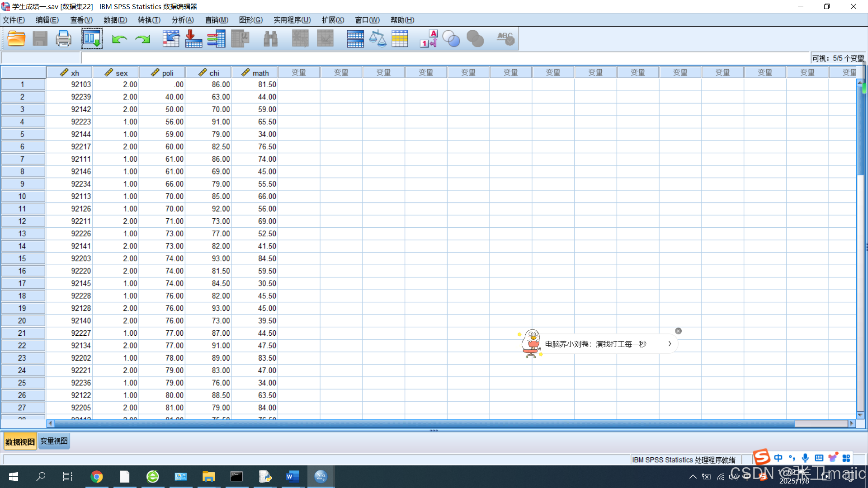Click the Use variable sets circles icon

coord(451,39)
